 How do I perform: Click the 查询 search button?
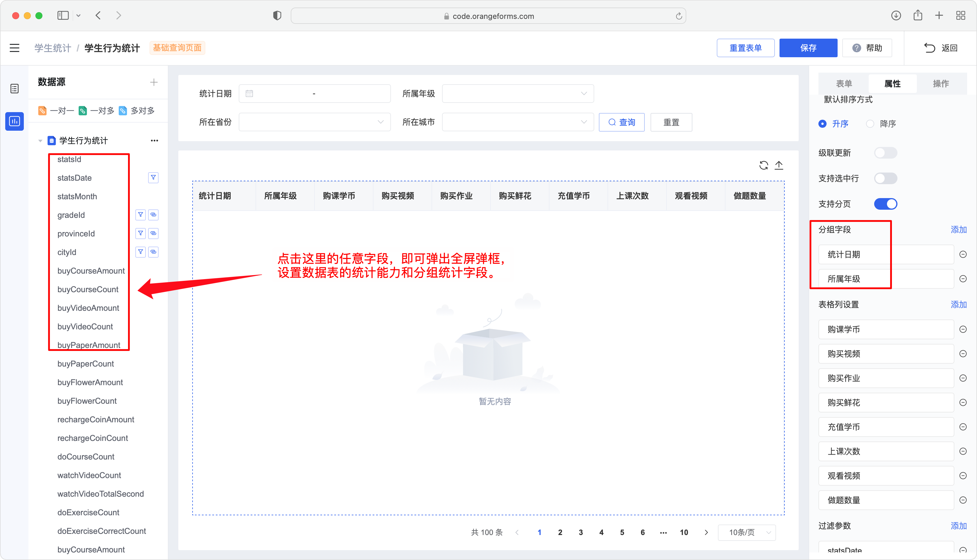622,122
